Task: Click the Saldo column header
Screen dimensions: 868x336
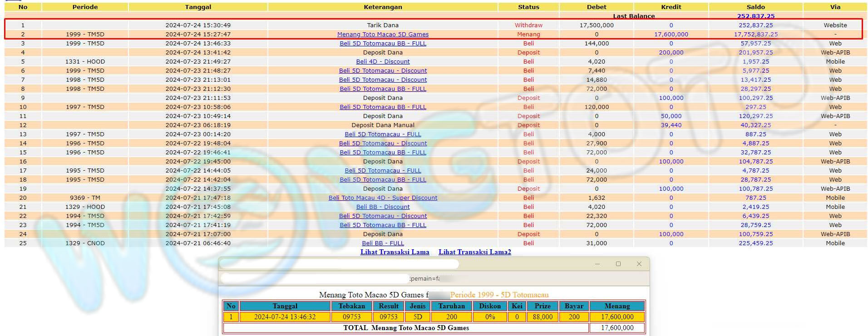Action: [755, 7]
